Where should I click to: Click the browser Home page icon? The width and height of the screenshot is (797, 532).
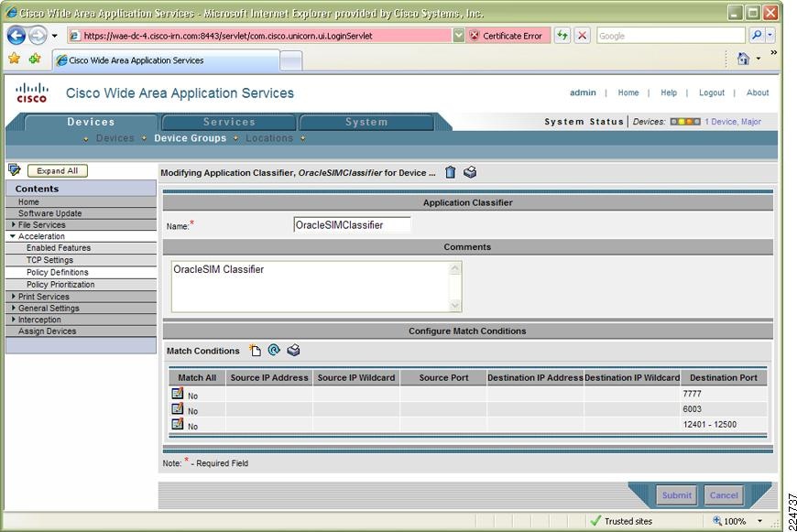(x=743, y=59)
